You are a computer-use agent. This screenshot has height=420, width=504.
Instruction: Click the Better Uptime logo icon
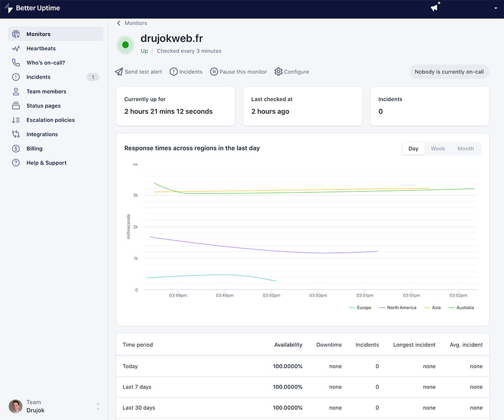point(9,8)
